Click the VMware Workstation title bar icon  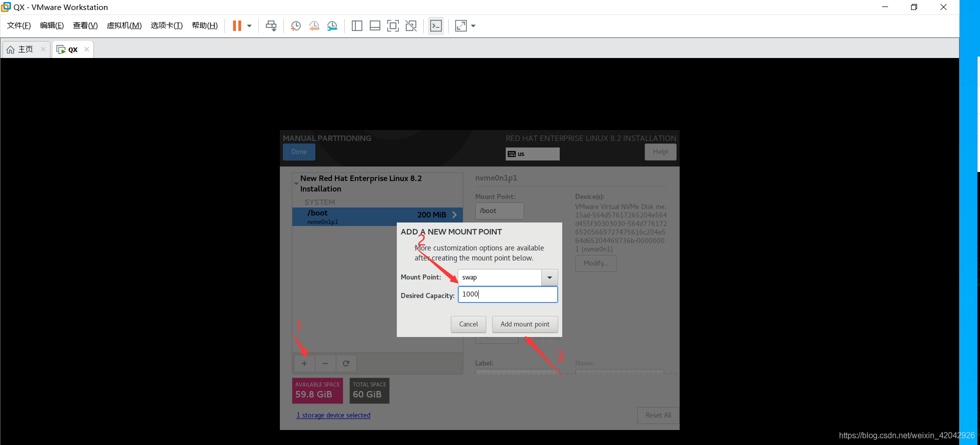(6, 7)
